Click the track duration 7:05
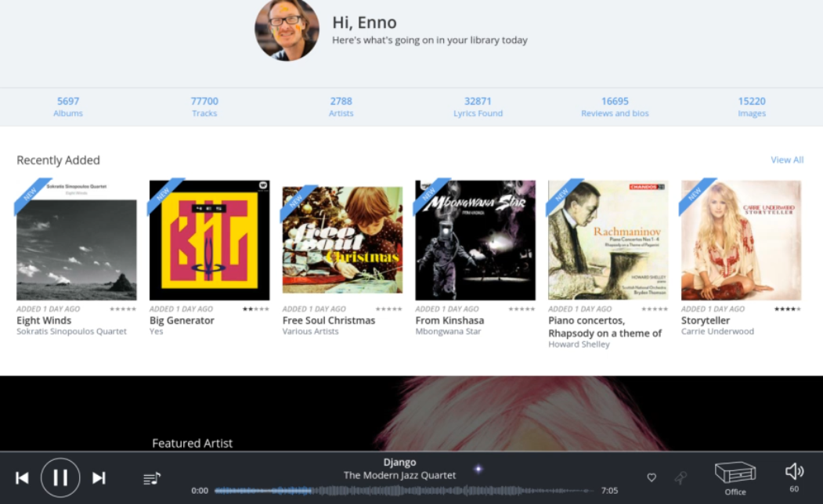Screen dimensions: 823x504 point(609,491)
